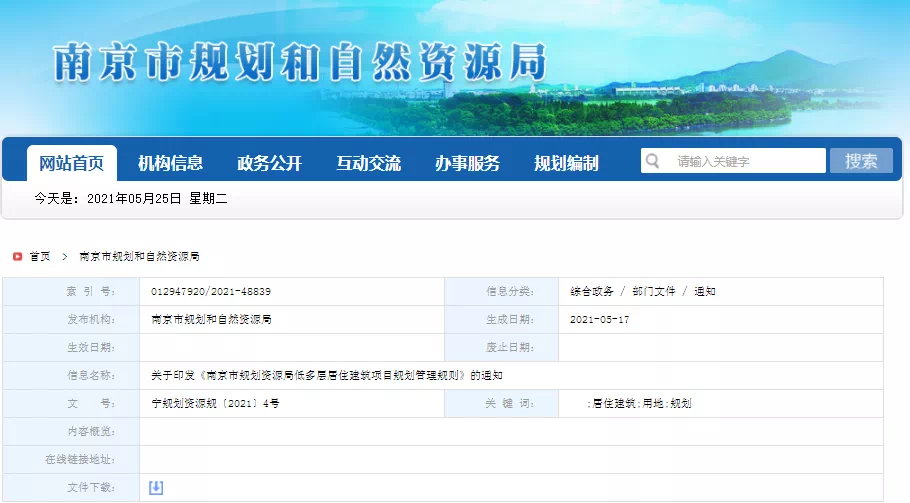Select the 互动交流 navigation item
Screen dimensions: 910x503
click(368, 163)
